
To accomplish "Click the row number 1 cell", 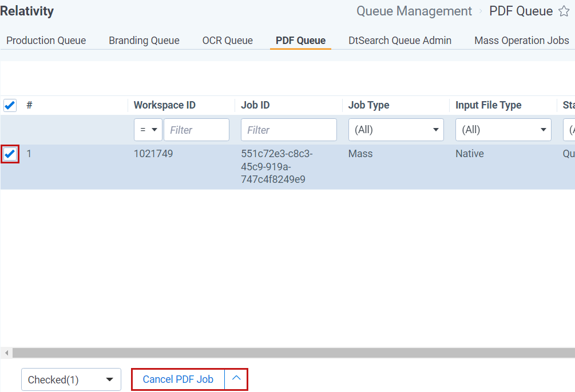I will coord(29,154).
